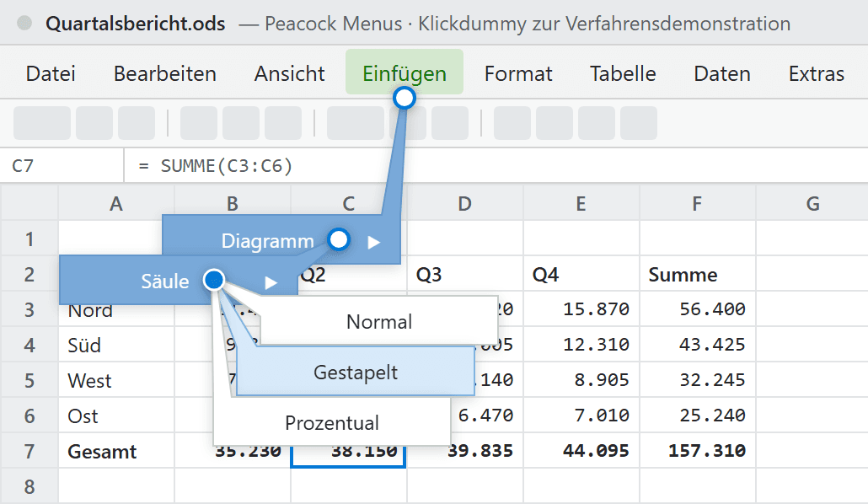This screenshot has height=504, width=868.
Task: Select row 5 header
Action: pyautogui.click(x=29, y=380)
